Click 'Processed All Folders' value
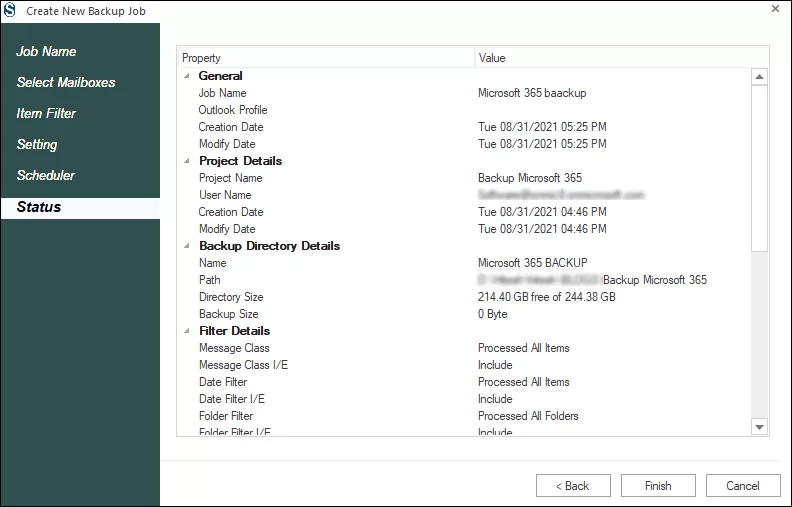 tap(528, 416)
